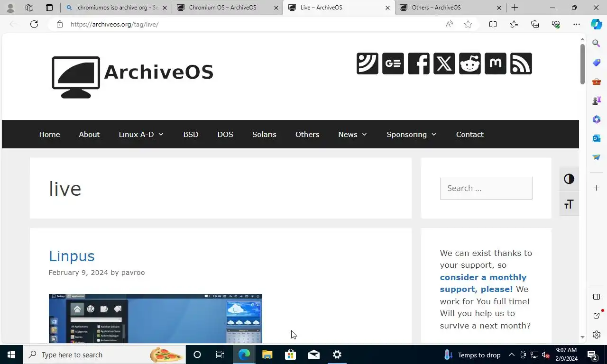Go to Home menu item
This screenshot has width=607, height=364.
pyautogui.click(x=49, y=134)
